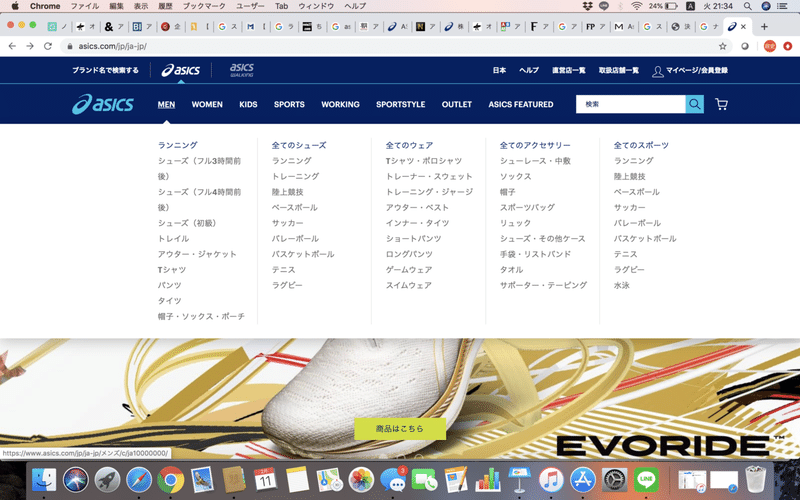Open Launchpad rocket in the dock
800x500 pixels.
[107, 480]
